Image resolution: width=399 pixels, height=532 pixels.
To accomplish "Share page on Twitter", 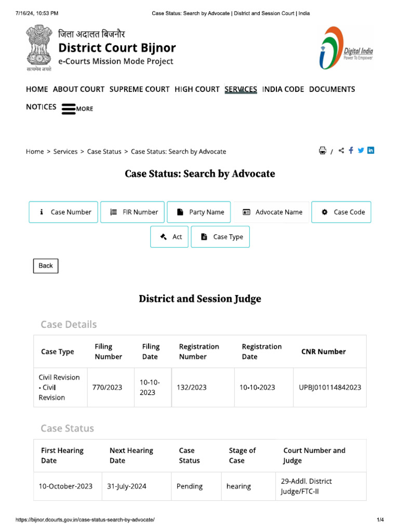I will click(x=361, y=151).
